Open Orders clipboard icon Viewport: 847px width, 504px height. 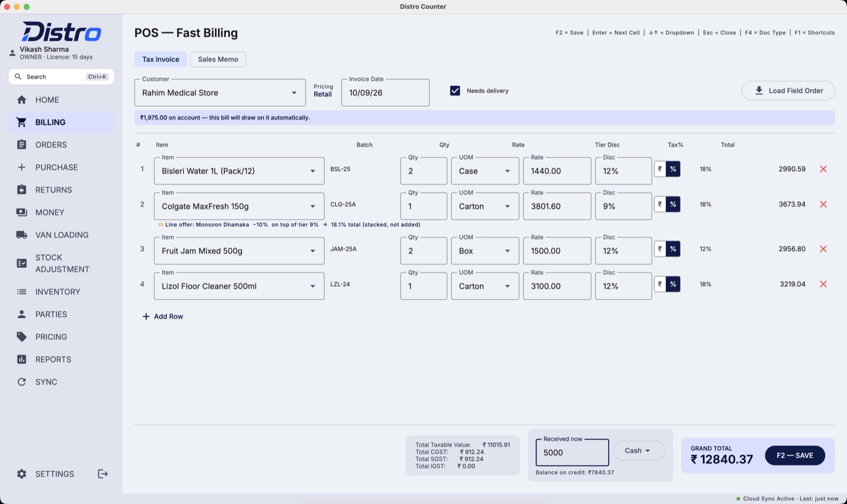click(22, 145)
